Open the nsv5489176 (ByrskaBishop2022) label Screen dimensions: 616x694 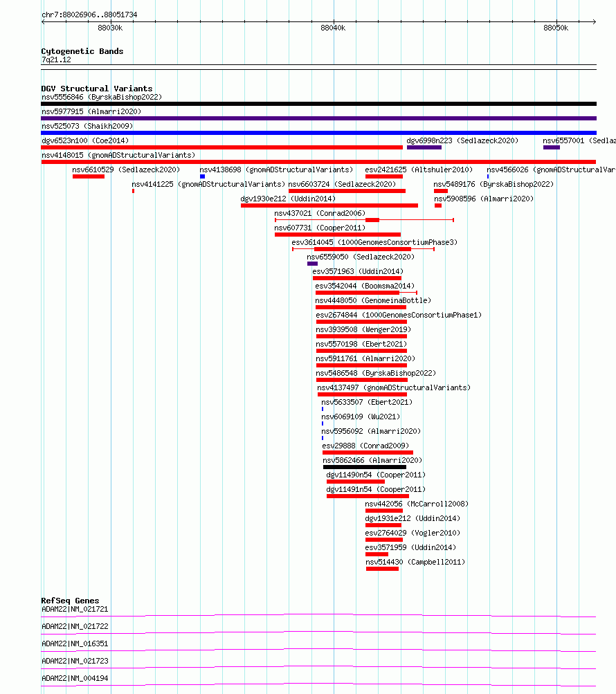[x=493, y=185]
